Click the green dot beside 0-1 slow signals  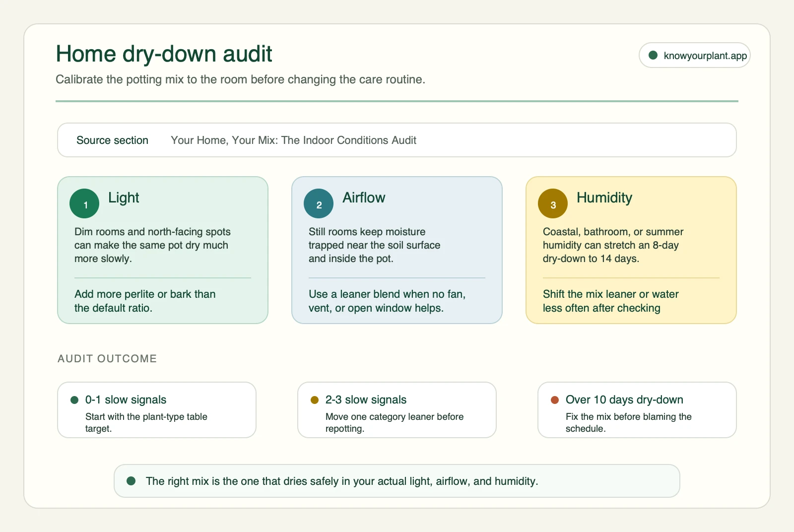click(x=74, y=400)
